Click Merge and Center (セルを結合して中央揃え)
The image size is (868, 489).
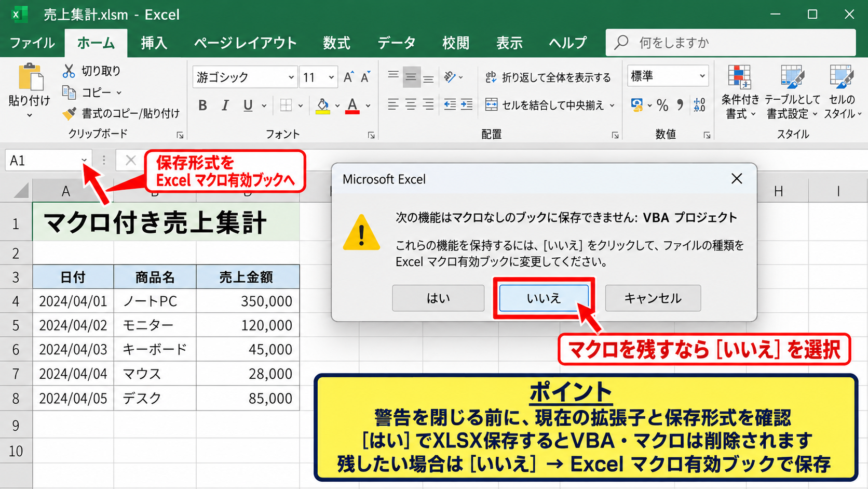coord(549,105)
